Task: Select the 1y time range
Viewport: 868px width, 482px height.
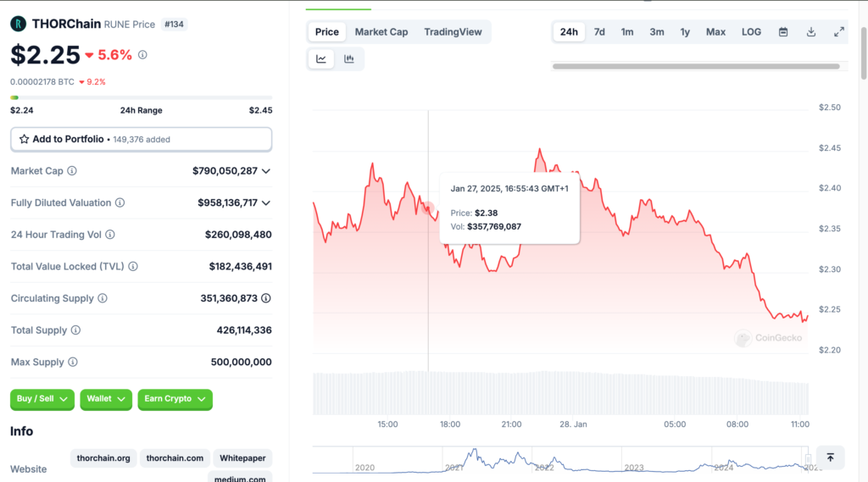Action: [x=685, y=32]
